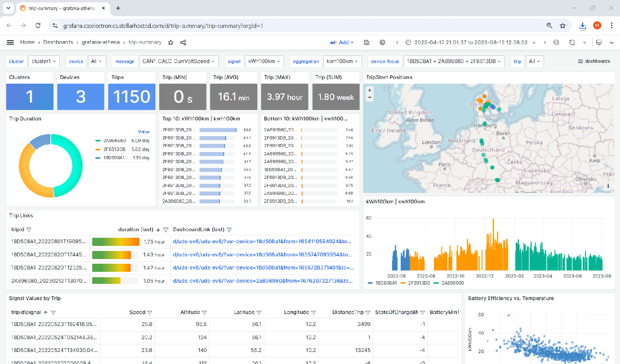Zoom out the time range
Screen dimensions: 620x364
[556, 42]
